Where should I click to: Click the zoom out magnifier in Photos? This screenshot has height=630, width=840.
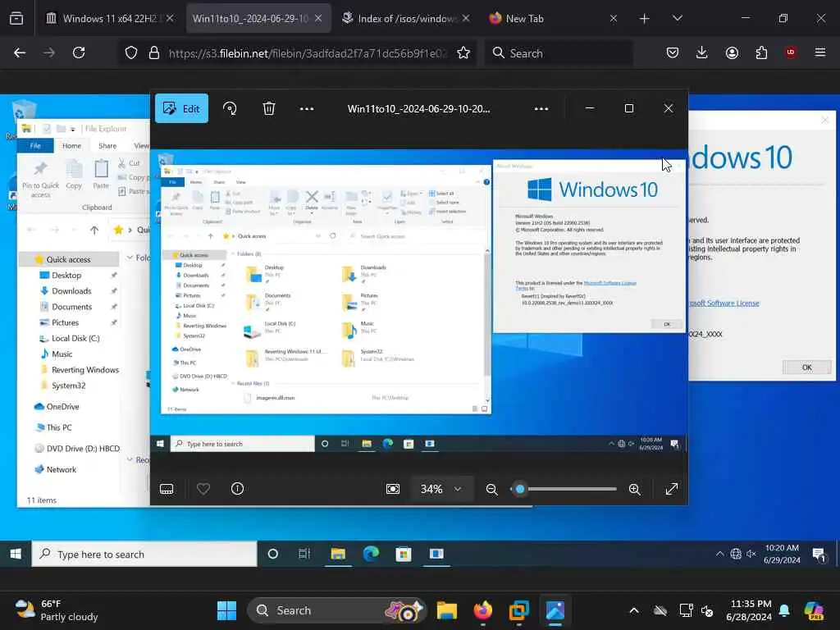tap(492, 489)
